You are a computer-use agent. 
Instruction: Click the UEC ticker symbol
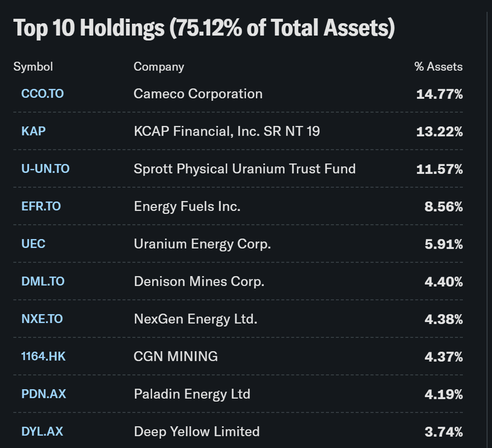(33, 244)
